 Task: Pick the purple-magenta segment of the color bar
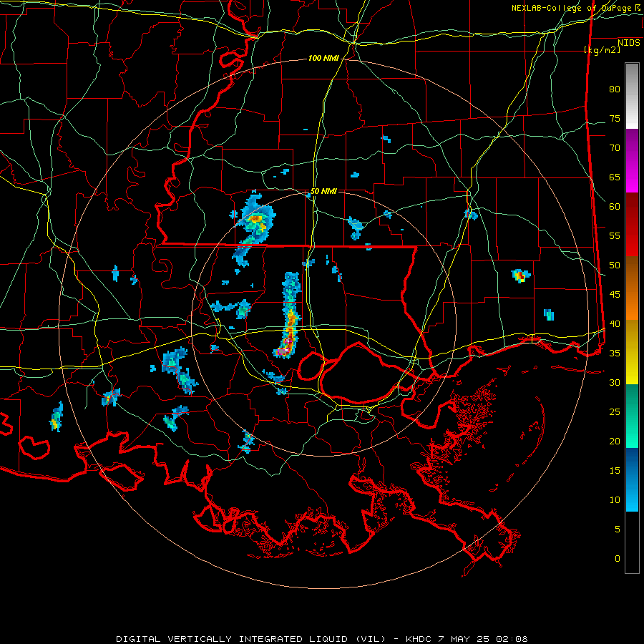pos(632,160)
